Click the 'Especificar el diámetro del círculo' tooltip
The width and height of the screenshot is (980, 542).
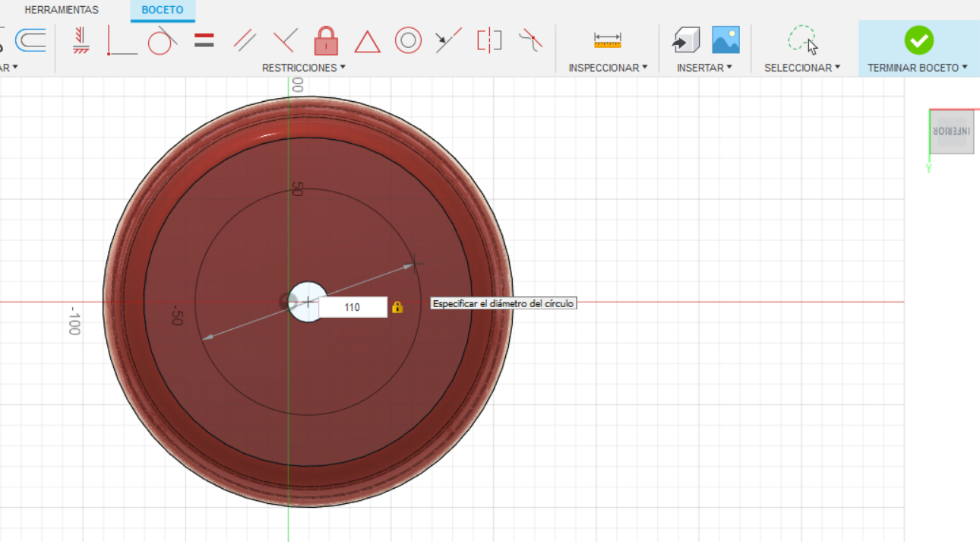pyautogui.click(x=503, y=303)
